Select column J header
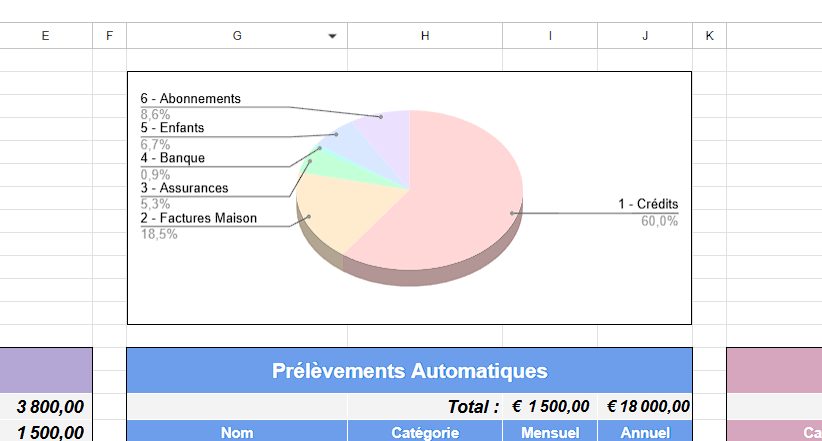The image size is (822, 441). (x=645, y=36)
